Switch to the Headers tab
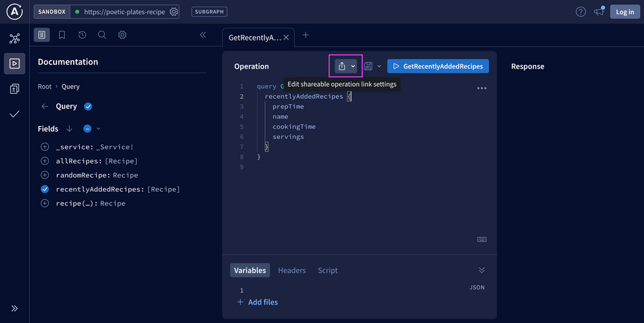 [x=292, y=271]
